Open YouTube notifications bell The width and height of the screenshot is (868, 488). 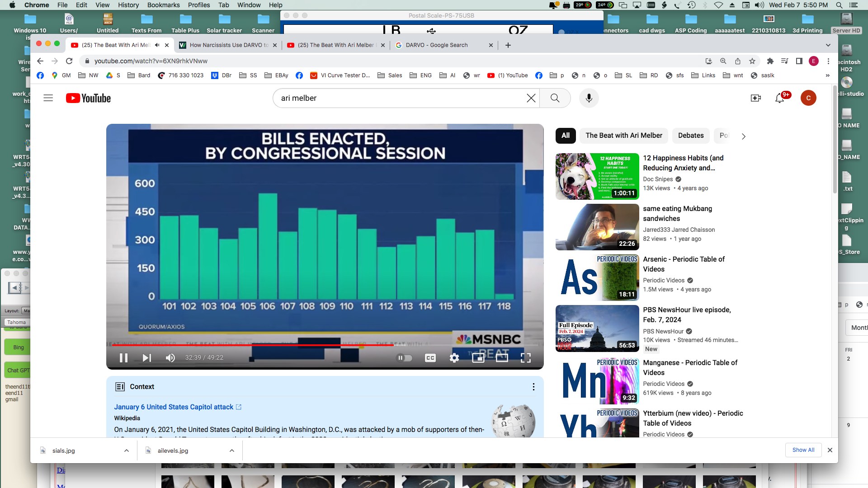[x=779, y=98]
